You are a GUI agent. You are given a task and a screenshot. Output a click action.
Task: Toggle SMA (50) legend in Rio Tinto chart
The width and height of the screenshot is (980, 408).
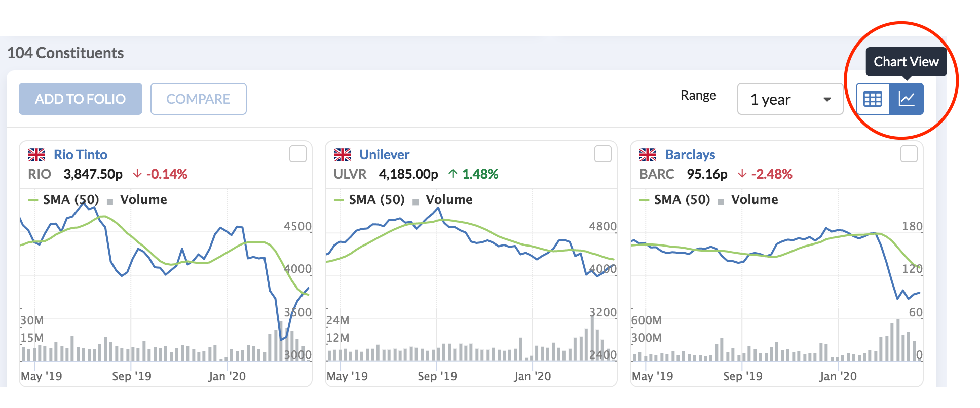click(64, 200)
